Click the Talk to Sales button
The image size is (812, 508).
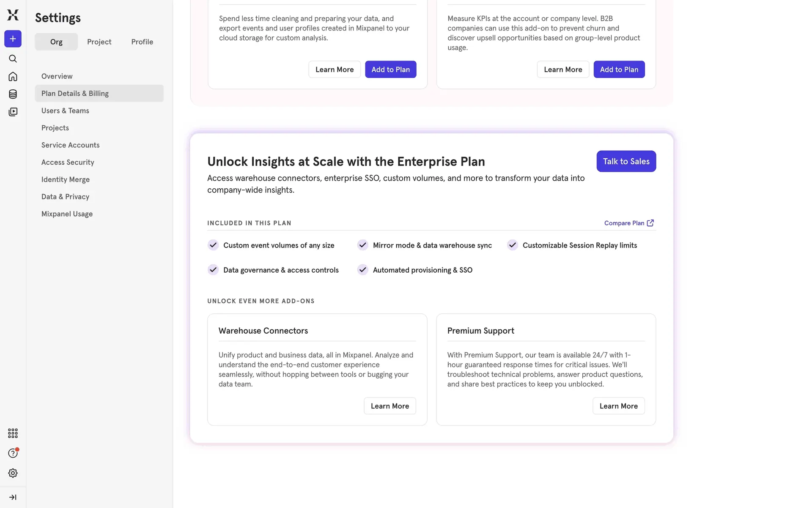(626, 161)
